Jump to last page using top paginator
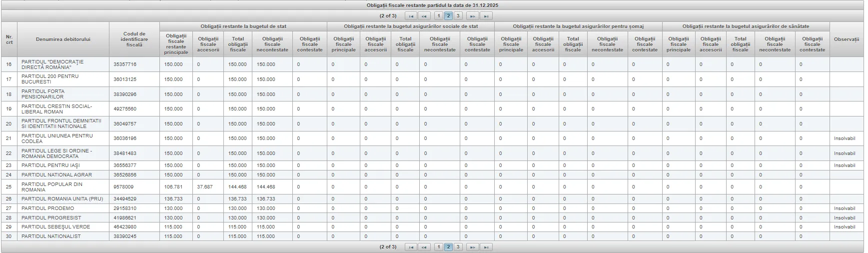The image size is (868, 253). 486,16
